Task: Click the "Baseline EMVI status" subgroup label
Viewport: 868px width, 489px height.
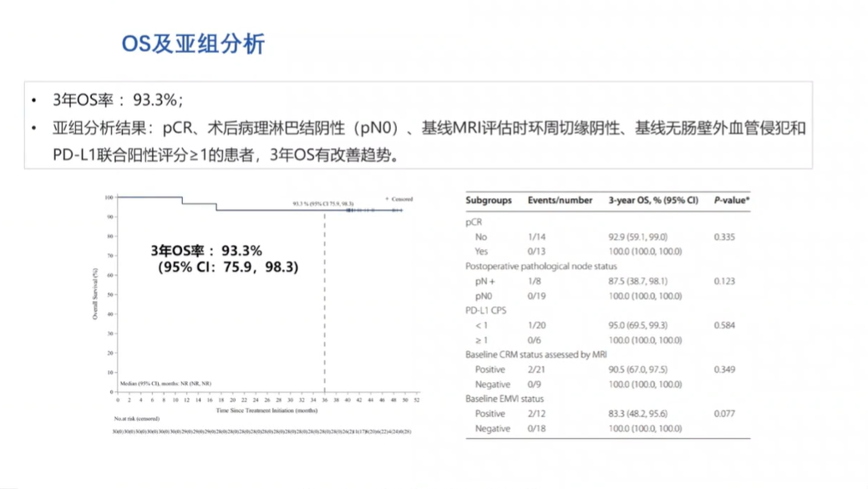Action: click(507, 399)
